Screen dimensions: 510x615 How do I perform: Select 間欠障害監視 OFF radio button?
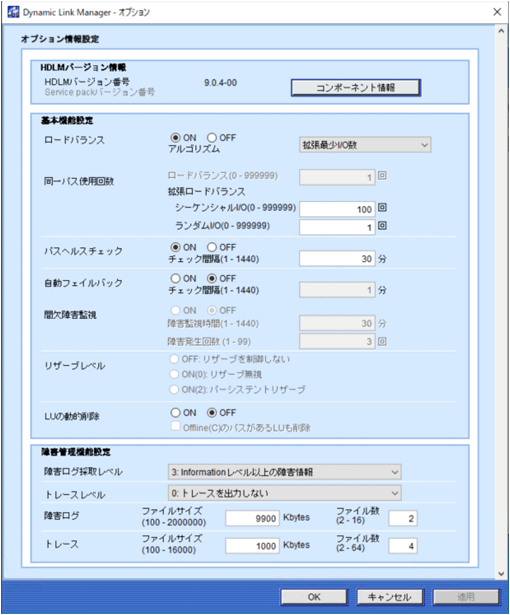[x=212, y=310]
